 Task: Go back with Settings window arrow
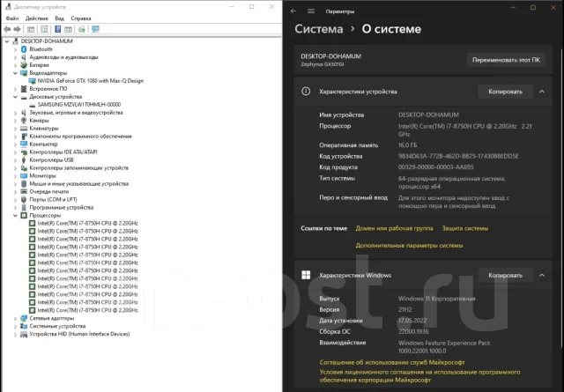pyautogui.click(x=293, y=11)
